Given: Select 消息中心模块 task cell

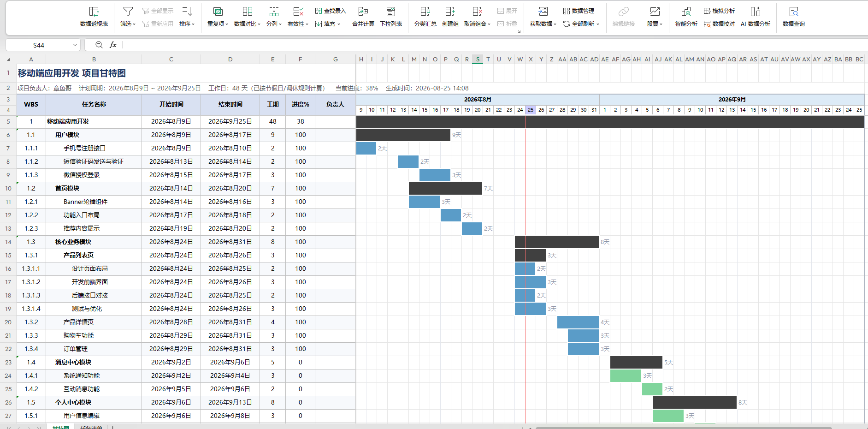Looking at the screenshot, I should click(x=94, y=362).
